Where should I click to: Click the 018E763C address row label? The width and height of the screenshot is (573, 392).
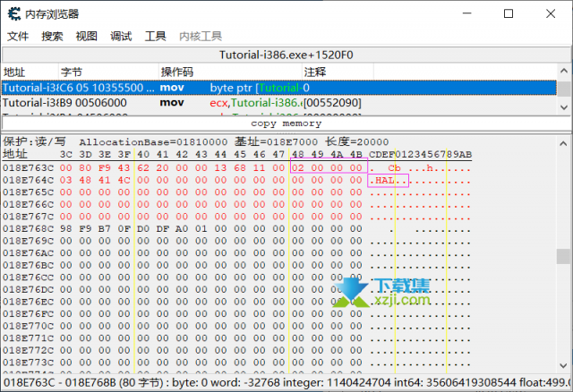click(28, 168)
